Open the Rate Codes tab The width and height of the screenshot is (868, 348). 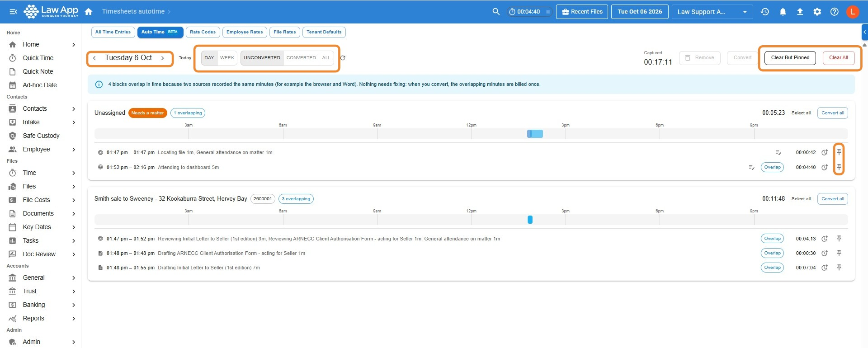203,32
